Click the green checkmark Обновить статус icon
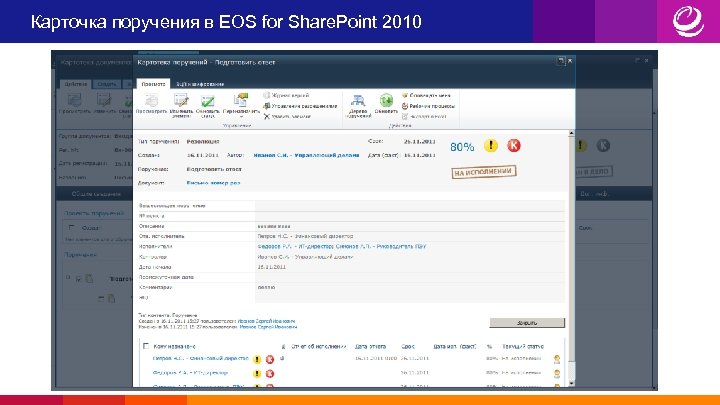The height and width of the screenshot is (405, 720). click(208, 101)
